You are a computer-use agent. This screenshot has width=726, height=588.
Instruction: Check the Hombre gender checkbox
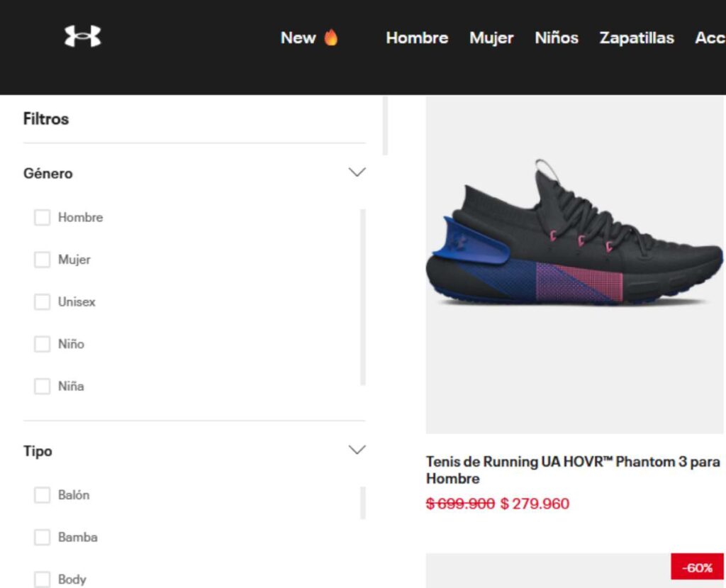(x=42, y=217)
